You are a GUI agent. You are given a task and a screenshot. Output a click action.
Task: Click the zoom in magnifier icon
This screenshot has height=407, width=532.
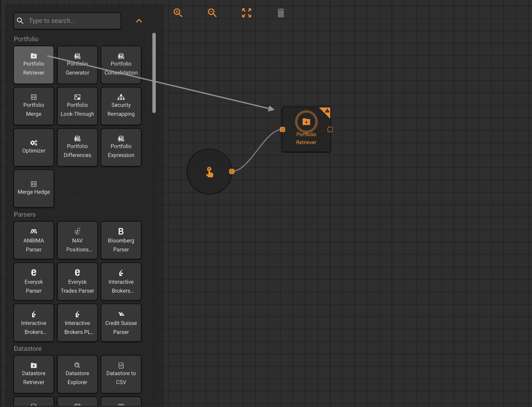click(178, 13)
